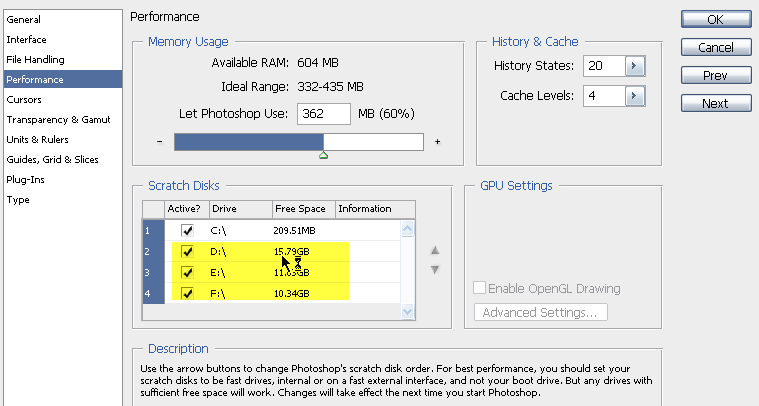
Task: Uncheck the F:\ scratch disk
Action: click(x=187, y=293)
